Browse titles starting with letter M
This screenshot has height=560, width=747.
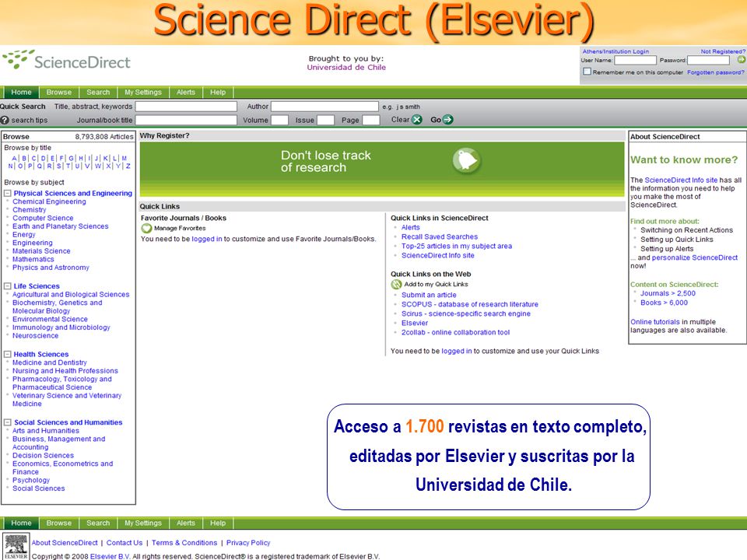[x=124, y=158]
